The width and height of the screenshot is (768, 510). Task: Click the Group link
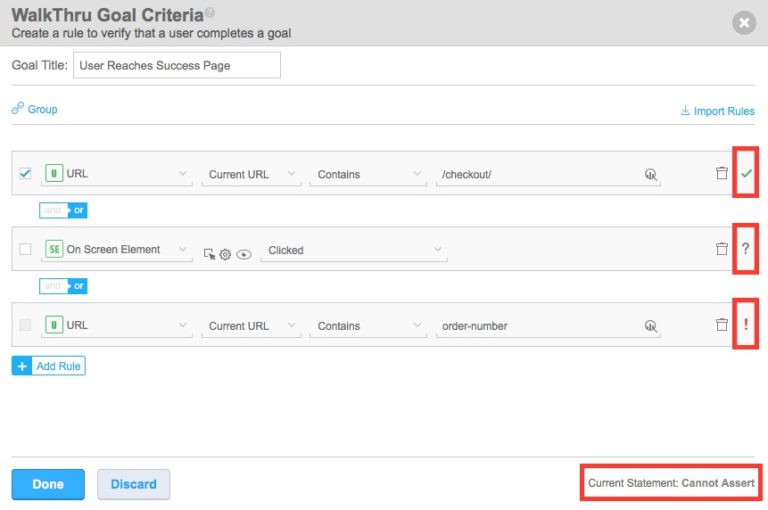tap(35, 109)
